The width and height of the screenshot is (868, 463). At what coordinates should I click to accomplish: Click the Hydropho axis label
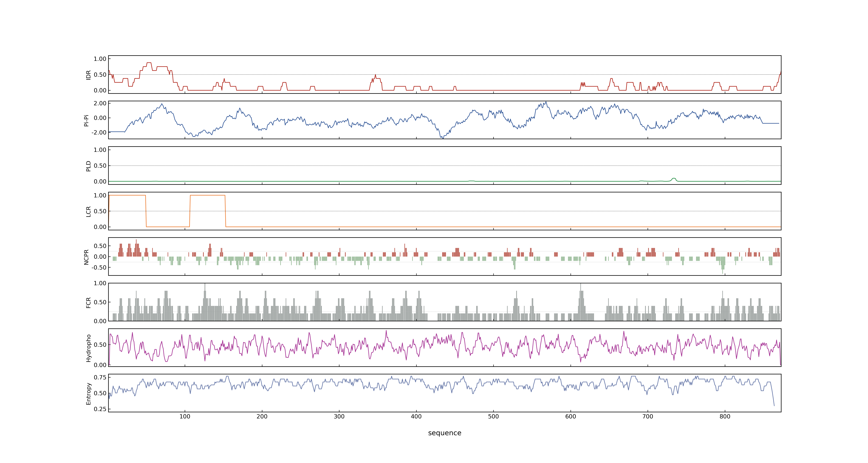(x=88, y=348)
